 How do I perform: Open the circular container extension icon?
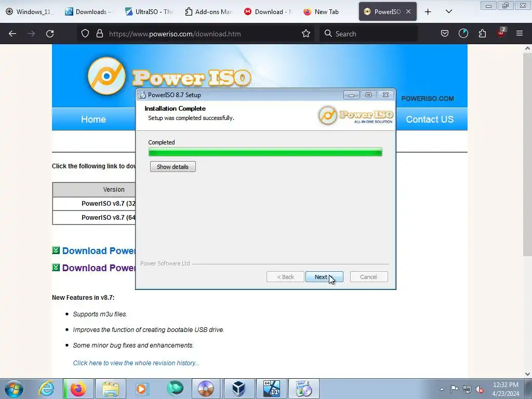pos(463,34)
